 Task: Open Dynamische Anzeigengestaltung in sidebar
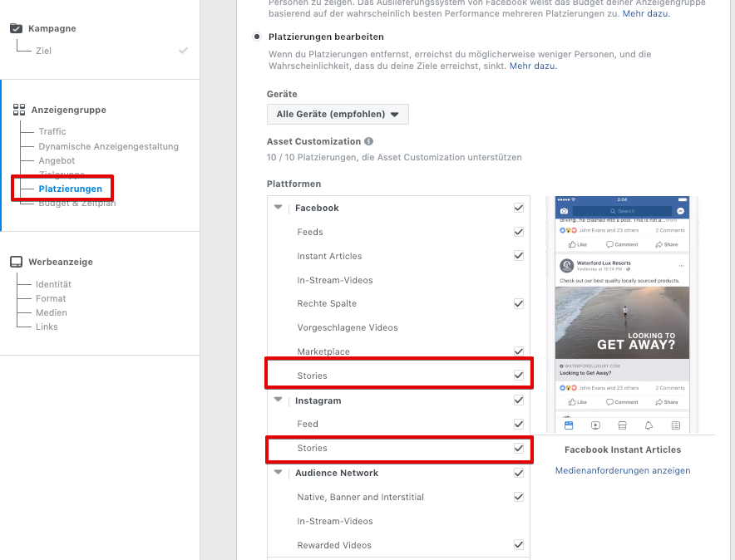108,146
